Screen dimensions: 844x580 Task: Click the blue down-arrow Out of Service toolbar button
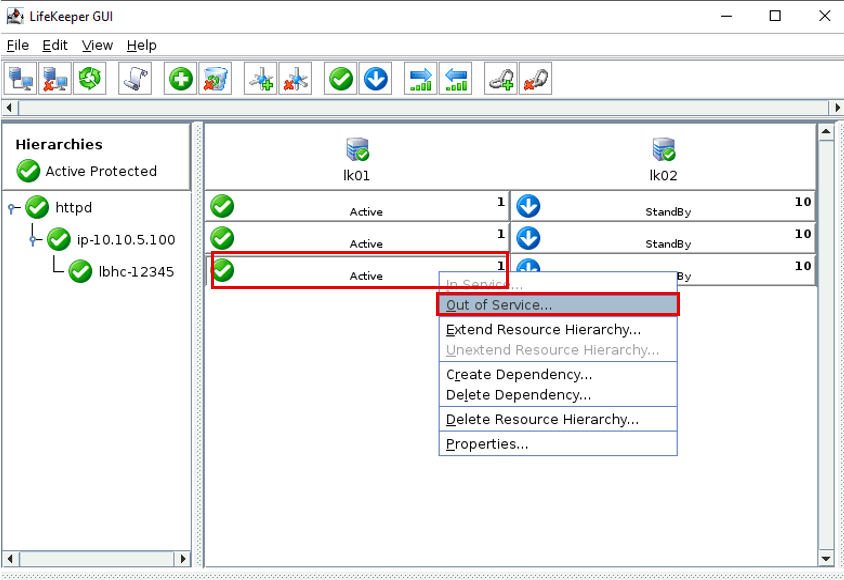pos(375,79)
